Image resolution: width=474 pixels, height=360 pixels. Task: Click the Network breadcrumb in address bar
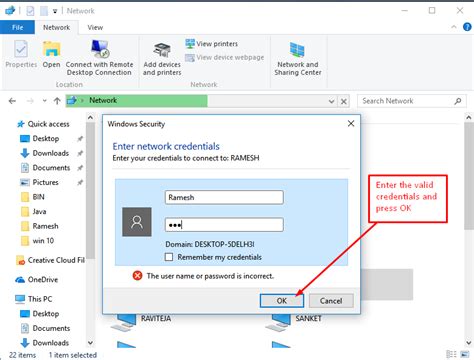click(x=103, y=100)
